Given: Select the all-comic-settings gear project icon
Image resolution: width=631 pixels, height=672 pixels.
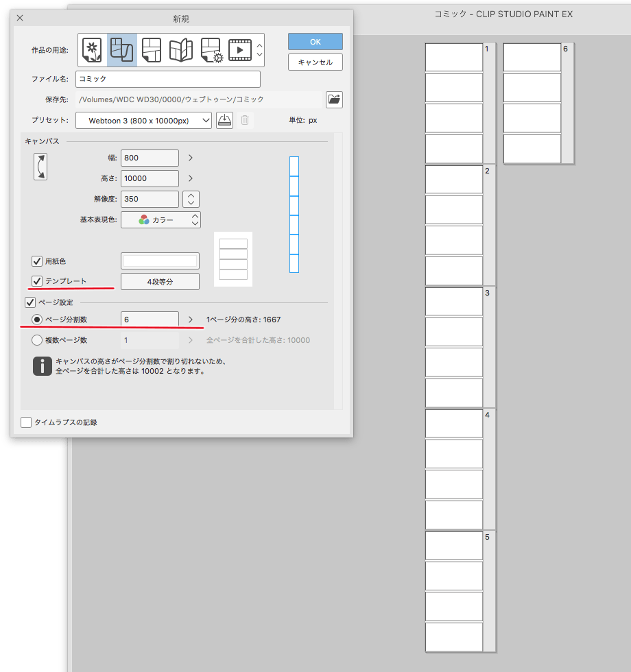Looking at the screenshot, I should pyautogui.click(x=211, y=49).
